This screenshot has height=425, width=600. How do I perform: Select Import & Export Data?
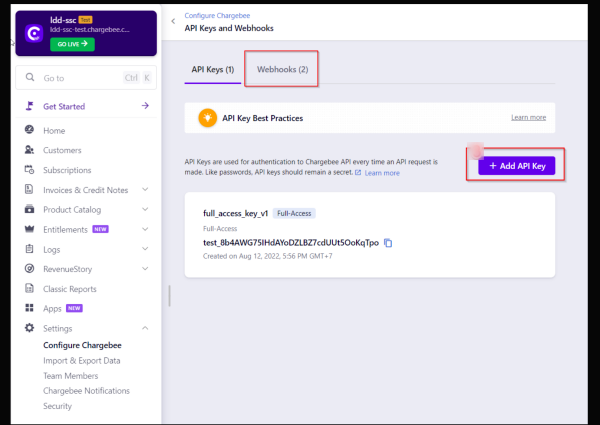point(82,361)
